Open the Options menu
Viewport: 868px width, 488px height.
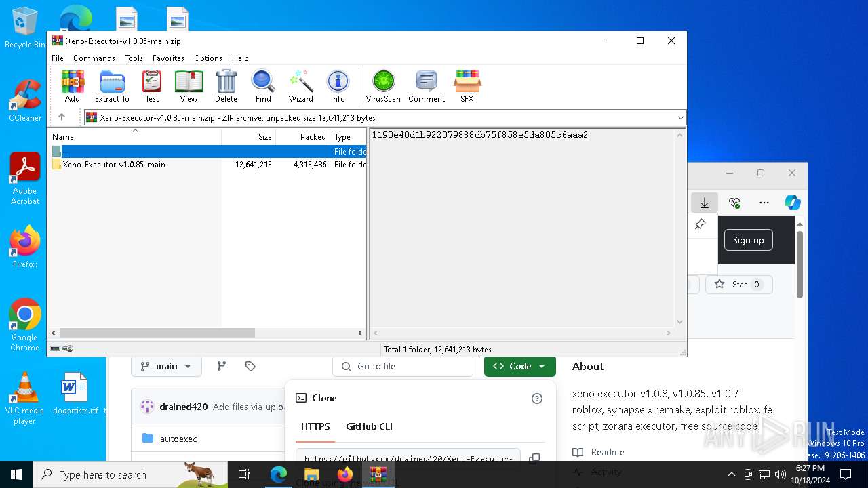click(x=208, y=58)
